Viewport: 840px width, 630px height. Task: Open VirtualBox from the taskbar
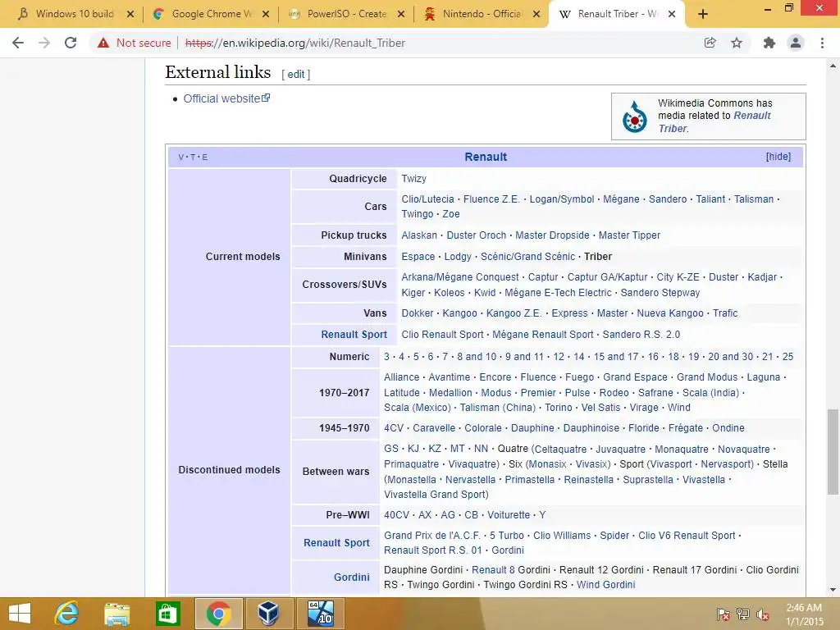pyautogui.click(x=268, y=614)
